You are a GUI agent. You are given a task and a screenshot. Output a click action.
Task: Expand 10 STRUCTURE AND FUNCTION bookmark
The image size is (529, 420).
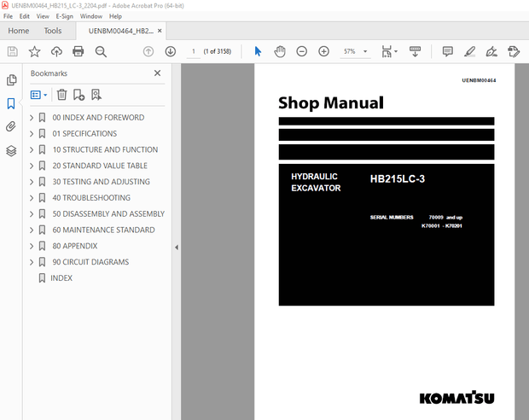click(32, 149)
